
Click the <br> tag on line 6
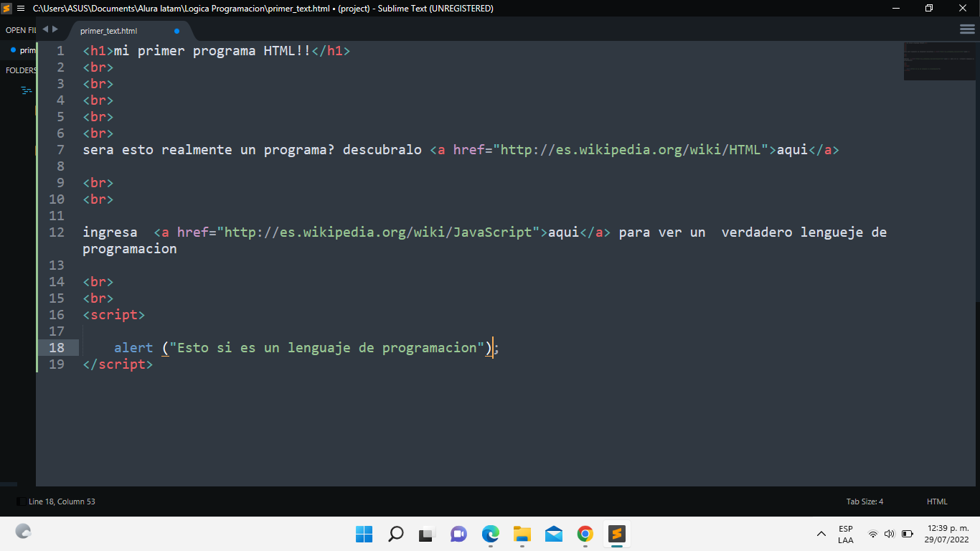click(x=98, y=133)
